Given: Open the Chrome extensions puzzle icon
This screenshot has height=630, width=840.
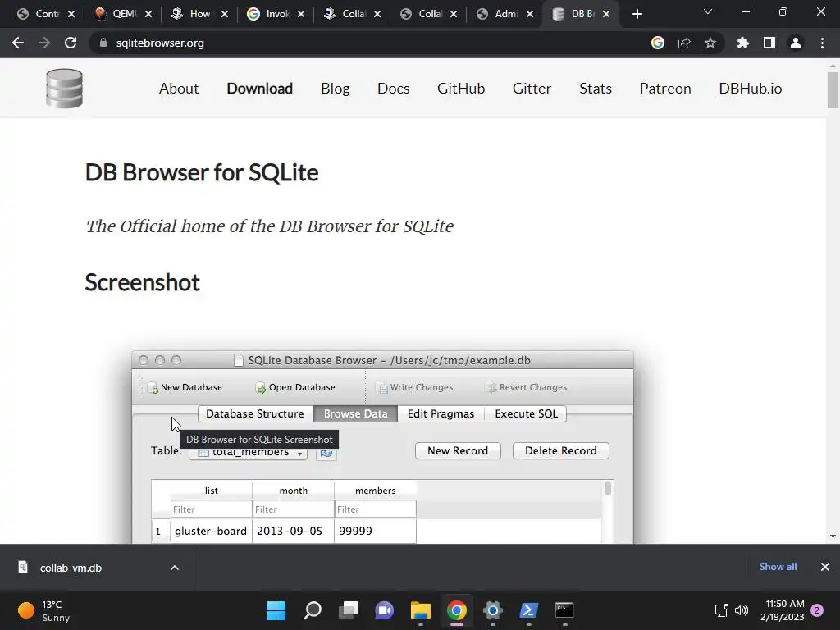Looking at the screenshot, I should [x=743, y=43].
